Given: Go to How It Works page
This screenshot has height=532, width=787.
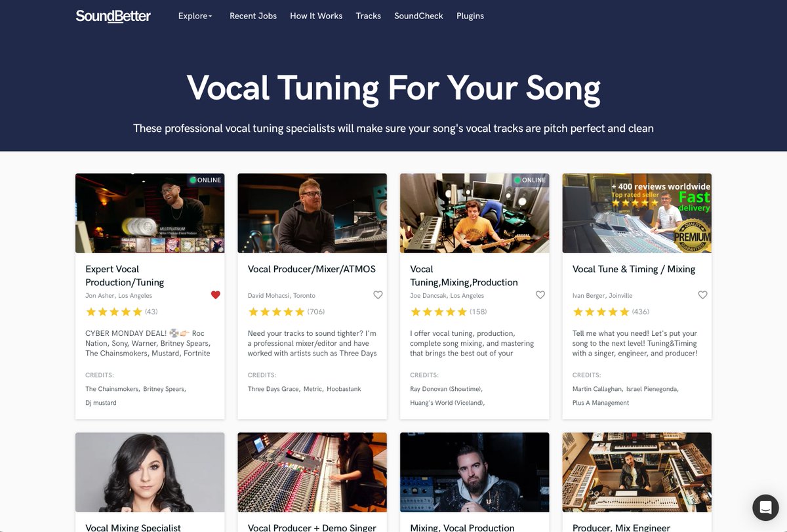Looking at the screenshot, I should [316, 16].
